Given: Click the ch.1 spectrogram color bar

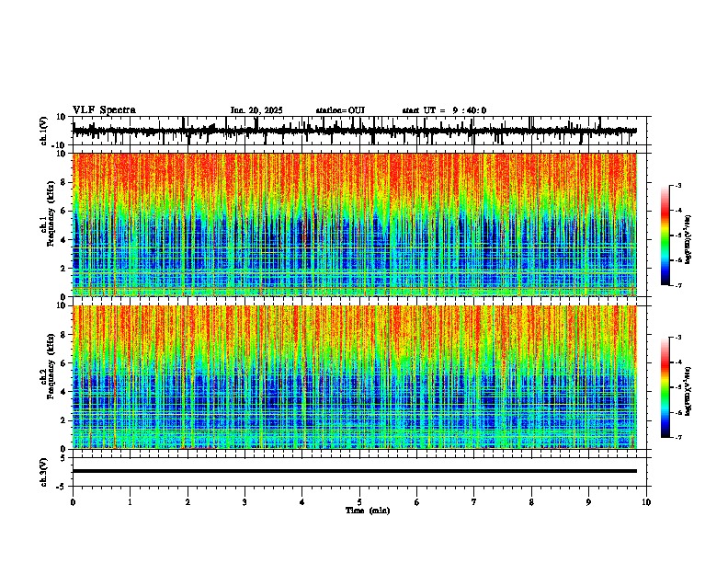Looking at the screenshot, I should [665, 236].
